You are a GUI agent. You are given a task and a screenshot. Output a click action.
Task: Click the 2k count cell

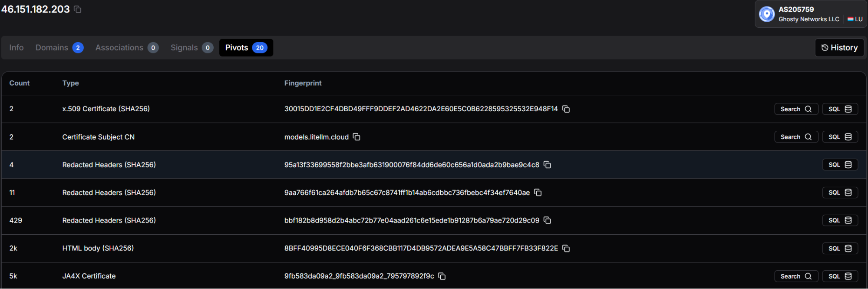coord(13,248)
